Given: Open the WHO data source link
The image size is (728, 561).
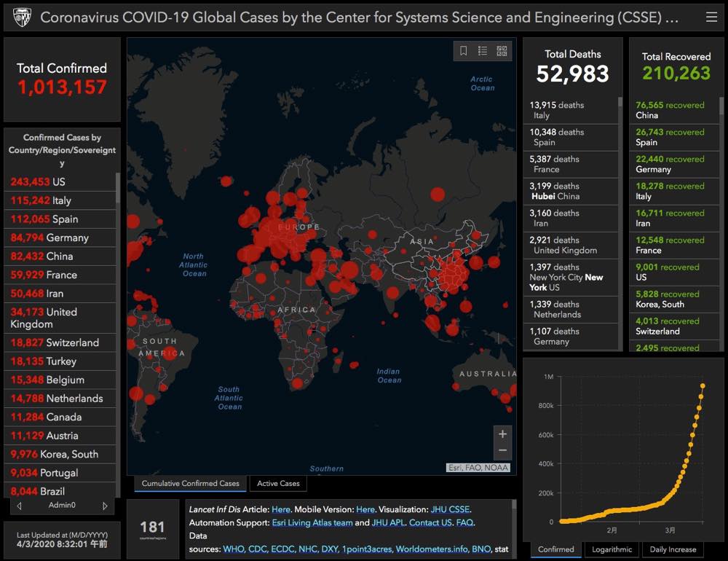Looking at the screenshot, I should 234,549.
